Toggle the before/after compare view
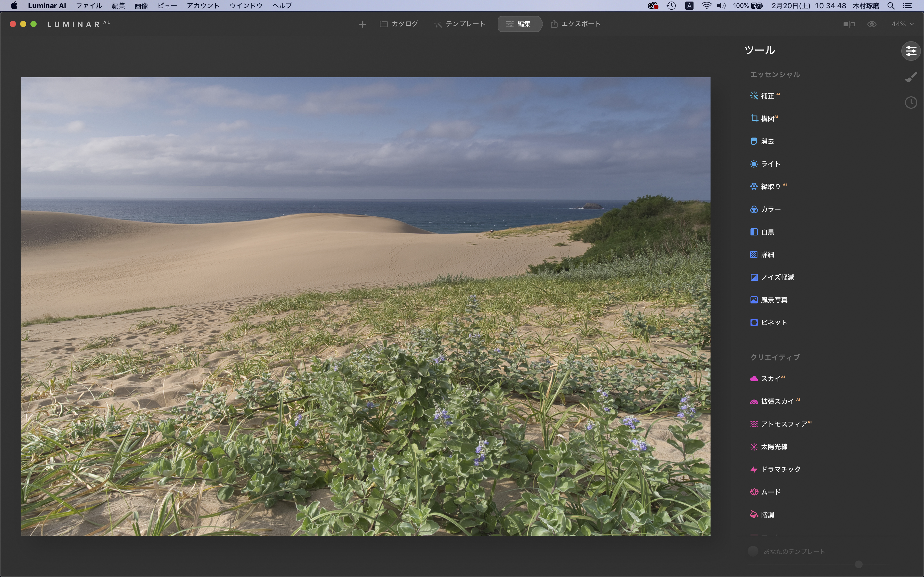This screenshot has width=924, height=577. coord(849,24)
